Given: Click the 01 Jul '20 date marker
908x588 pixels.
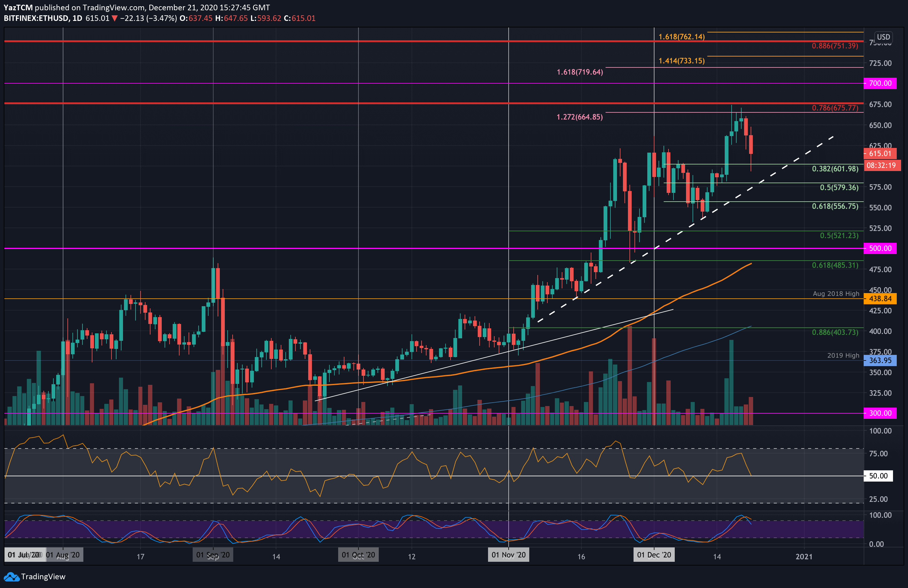Looking at the screenshot, I should pyautogui.click(x=25, y=555).
